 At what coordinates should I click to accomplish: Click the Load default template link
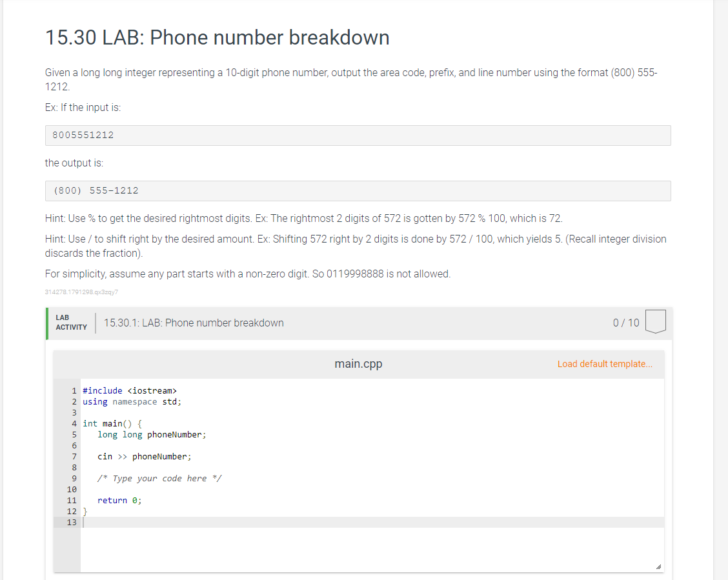605,364
